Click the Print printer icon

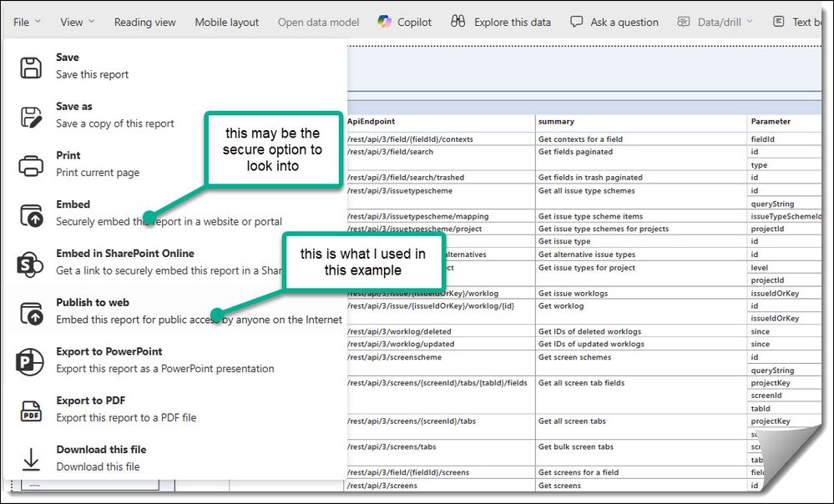[x=31, y=165]
